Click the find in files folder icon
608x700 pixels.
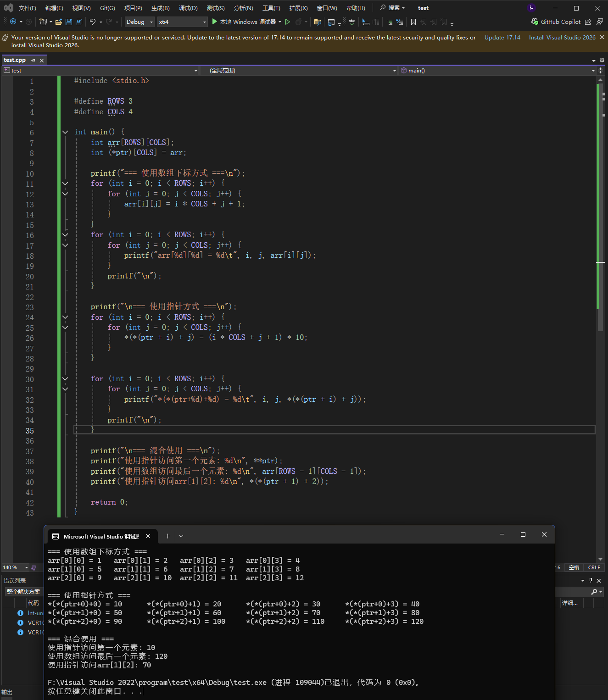(318, 22)
